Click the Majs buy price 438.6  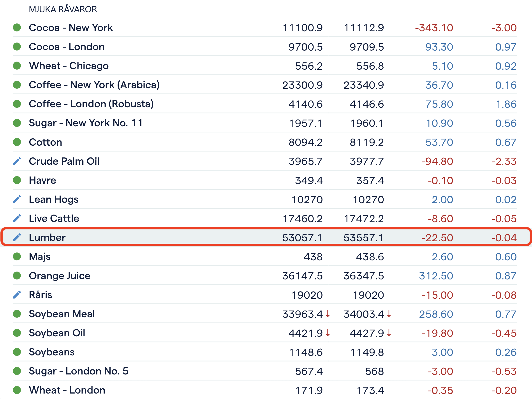point(370,257)
